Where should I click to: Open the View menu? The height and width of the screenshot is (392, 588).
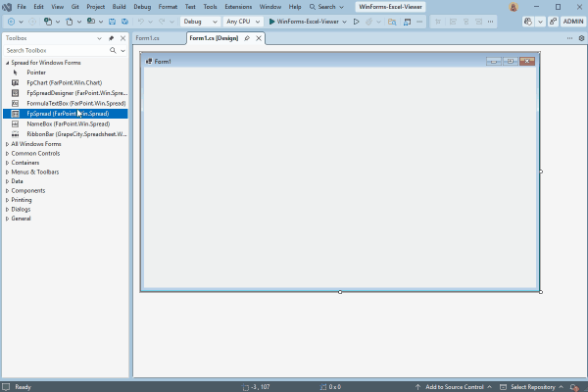(58, 7)
